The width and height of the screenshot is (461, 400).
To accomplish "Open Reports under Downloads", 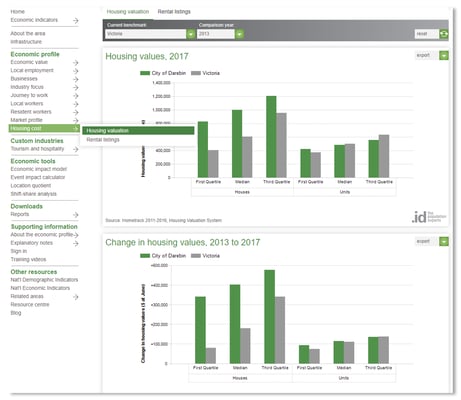I will pos(20,214).
